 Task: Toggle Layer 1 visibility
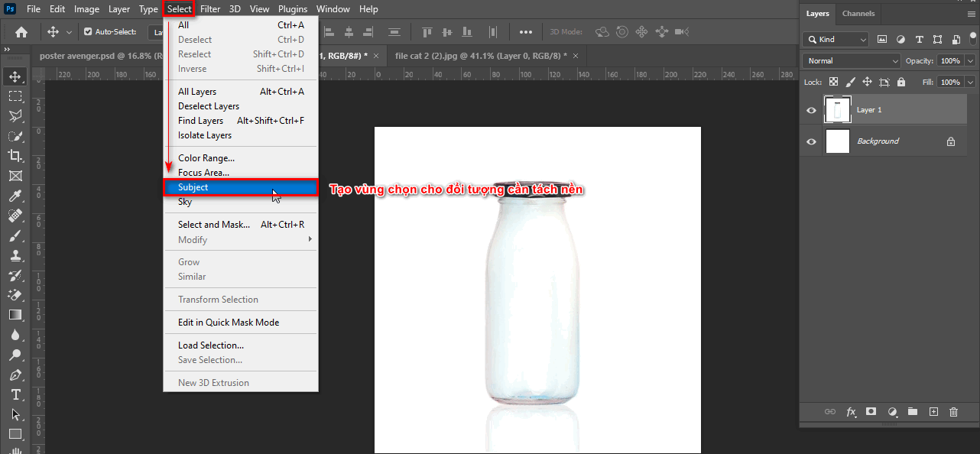(x=810, y=109)
